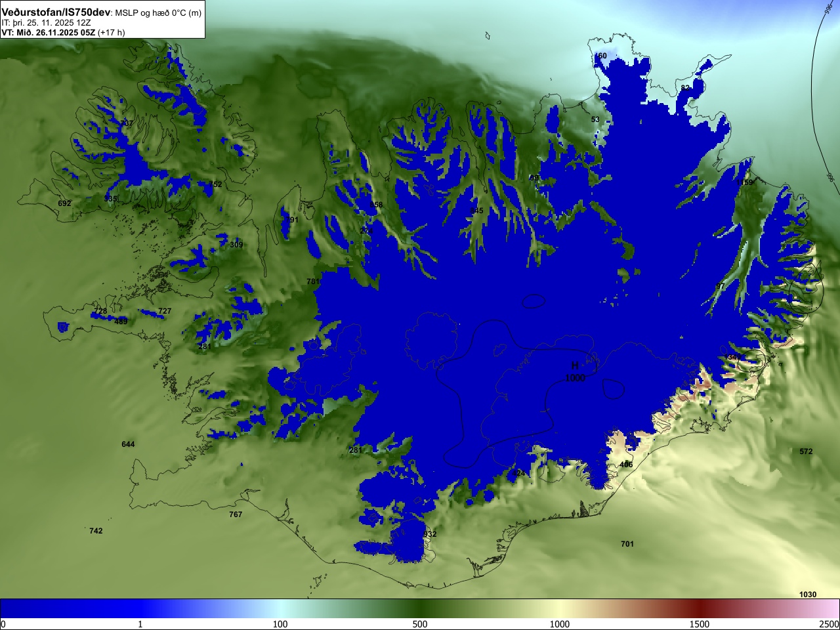Click the 742 height value
840x630 pixels.
pyautogui.click(x=96, y=531)
